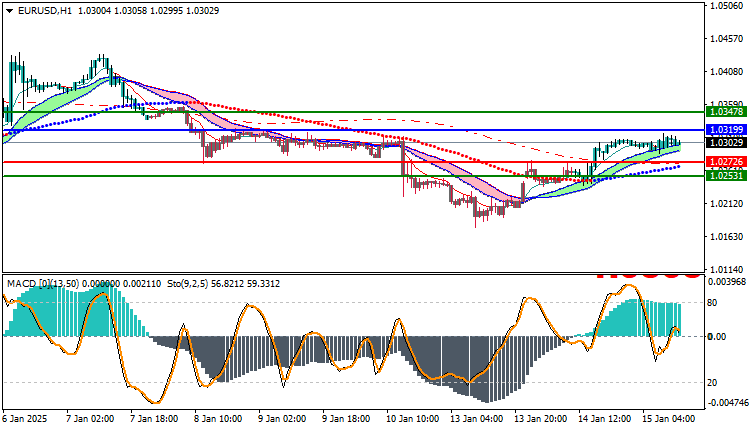The width and height of the screenshot is (750, 430).
Task: Select the 6 Jan 2025 time label
Action: coord(25,419)
